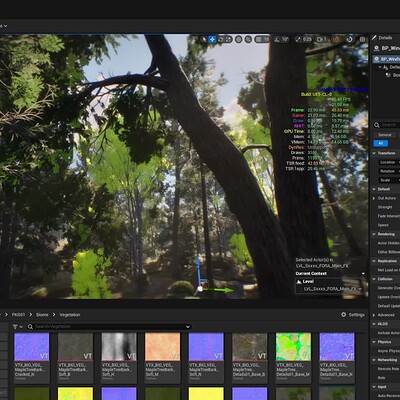Screen dimensions: 400x400
Task: Navigate to Biome folder in breadcrumb
Action: pos(42,315)
